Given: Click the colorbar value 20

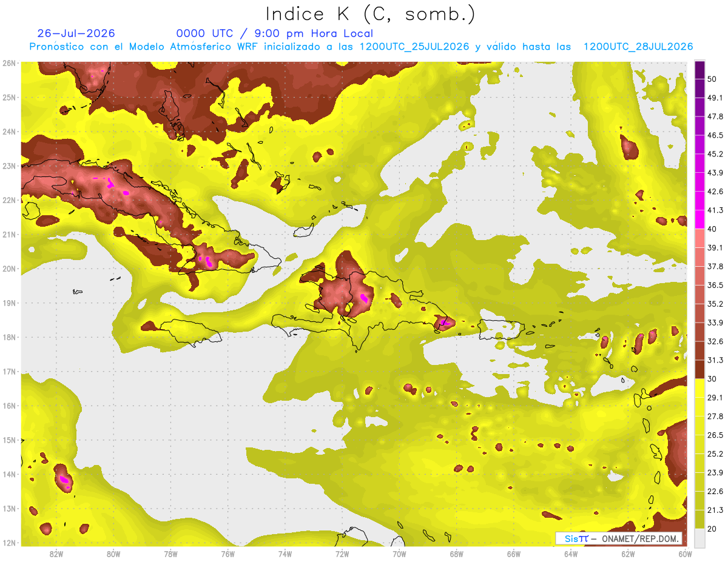Looking at the screenshot, I should pyautogui.click(x=713, y=529).
